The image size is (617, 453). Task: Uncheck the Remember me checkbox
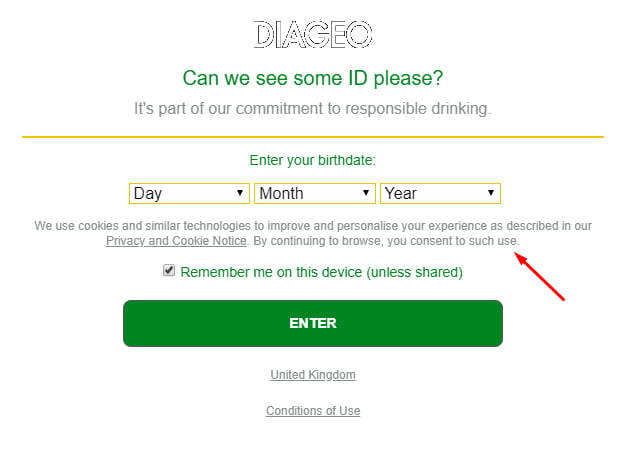pos(169,270)
